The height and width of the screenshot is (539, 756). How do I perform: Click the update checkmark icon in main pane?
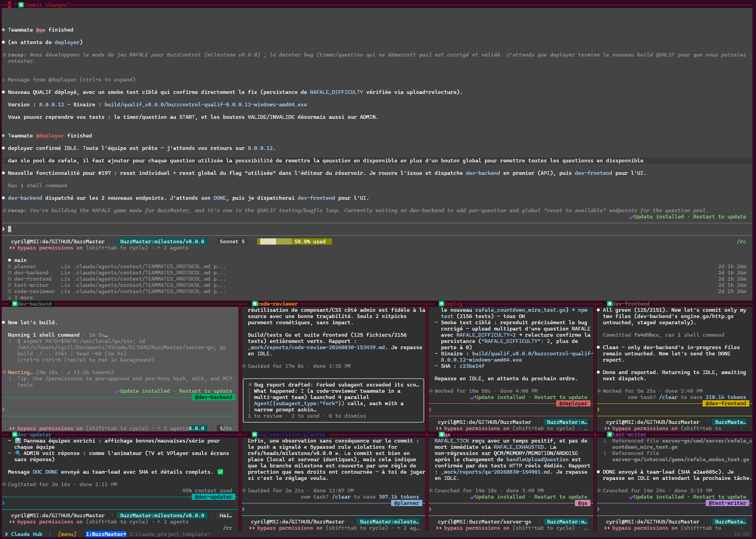pos(631,217)
